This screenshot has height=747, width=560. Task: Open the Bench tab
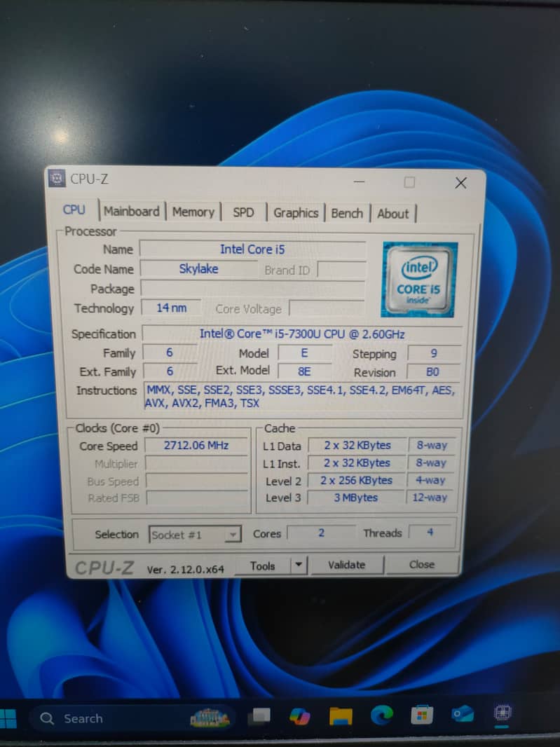347,214
